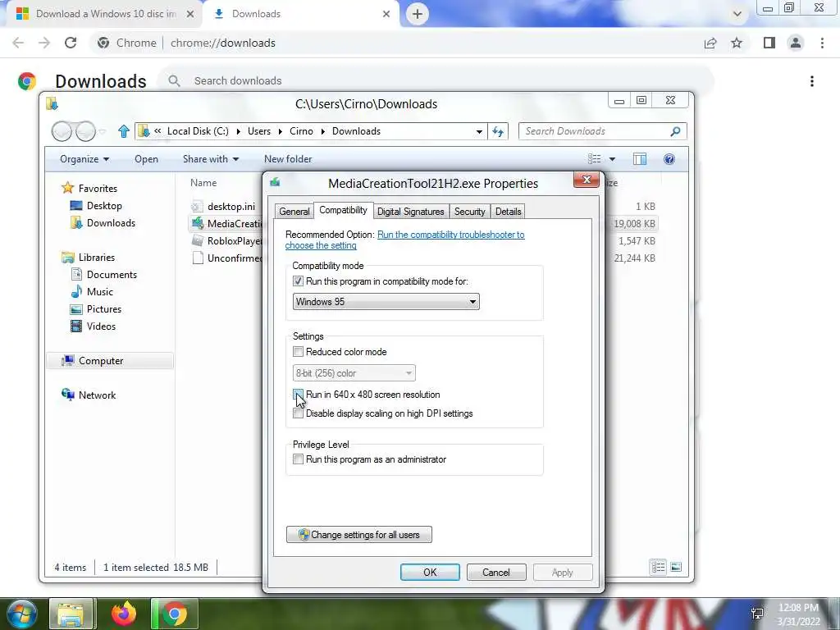The image size is (840, 630).
Task: Open Chrome's three-dot menu
Action: pyautogui.click(x=822, y=43)
